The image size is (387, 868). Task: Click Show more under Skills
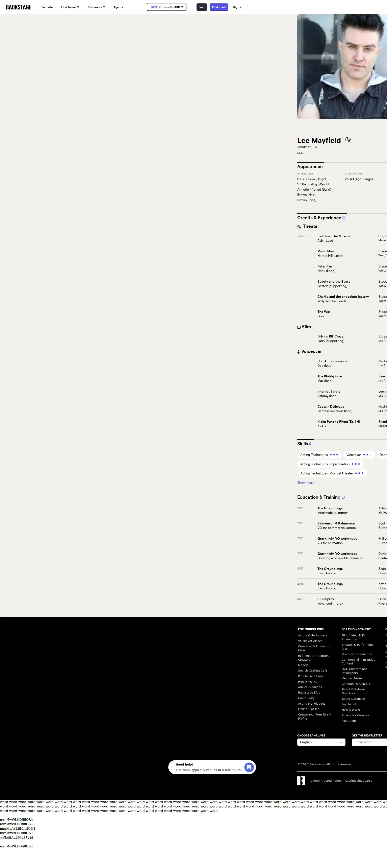306,483
